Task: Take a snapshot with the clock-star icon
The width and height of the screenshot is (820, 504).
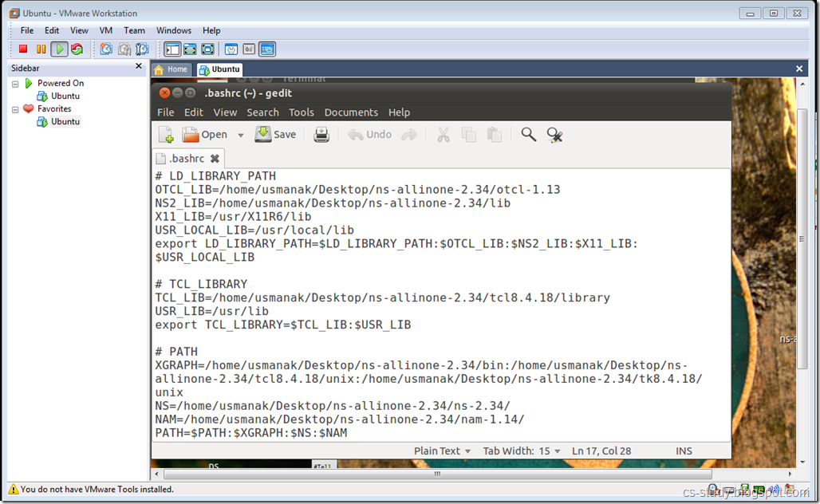Action: (106, 49)
